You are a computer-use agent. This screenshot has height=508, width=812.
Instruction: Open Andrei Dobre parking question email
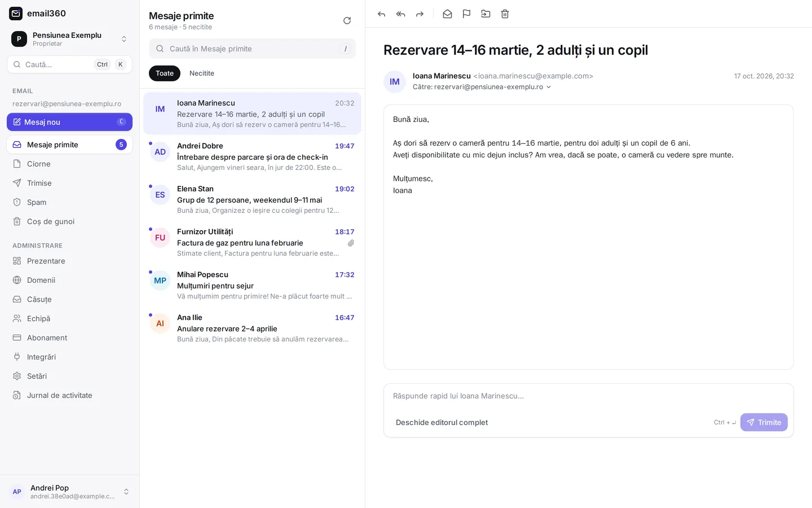252,156
